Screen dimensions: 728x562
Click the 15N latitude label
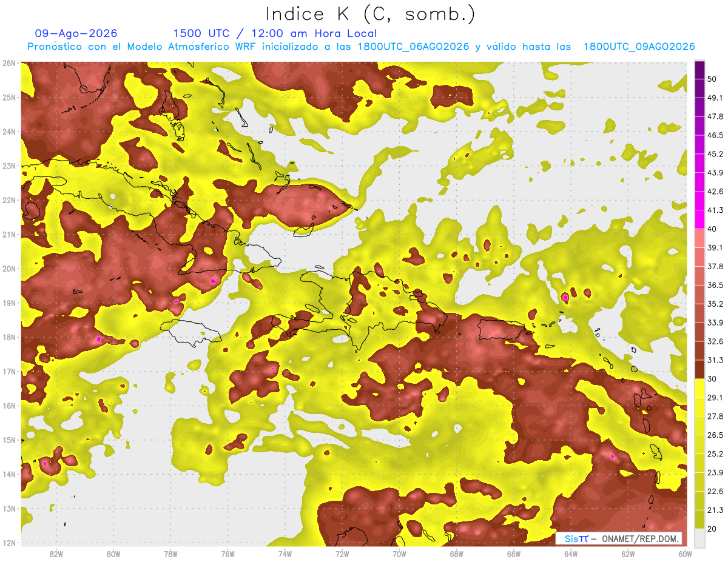tap(8, 440)
